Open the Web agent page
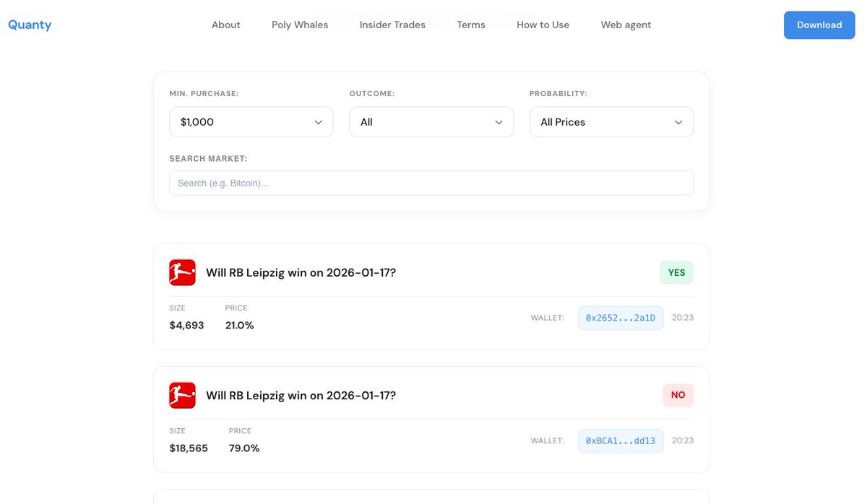867x504 pixels. [x=626, y=25]
